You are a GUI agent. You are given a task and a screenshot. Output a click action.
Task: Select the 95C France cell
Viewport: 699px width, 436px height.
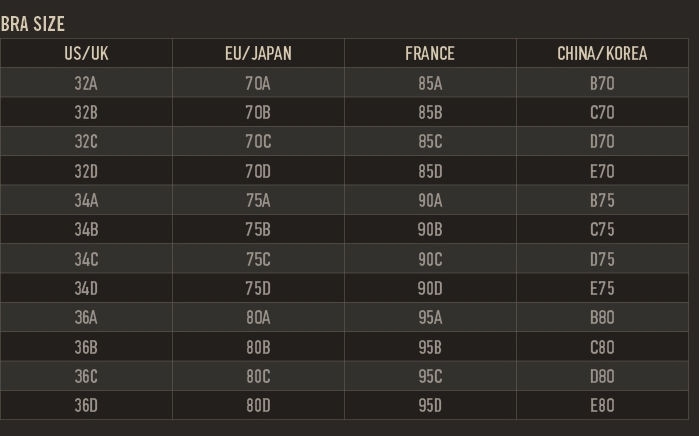(x=430, y=376)
